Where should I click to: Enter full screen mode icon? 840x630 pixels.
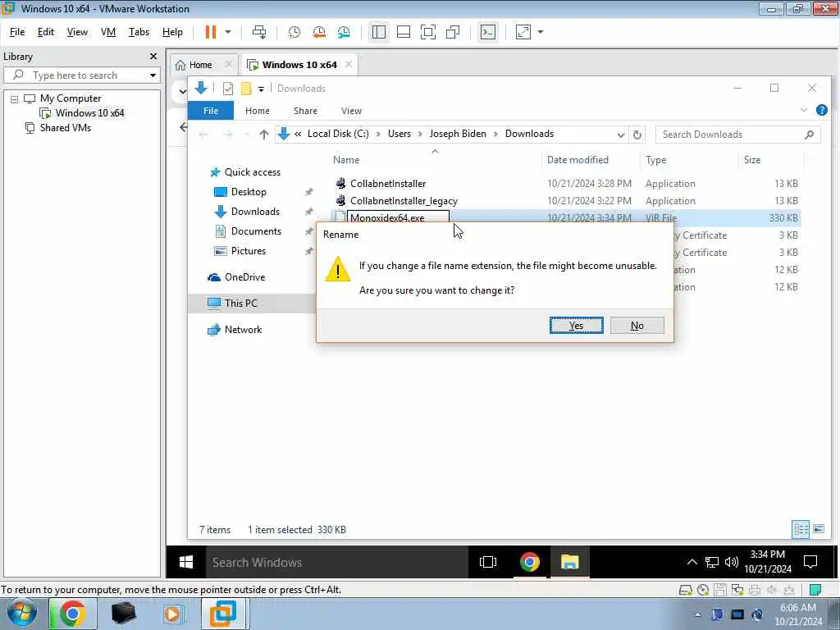click(x=428, y=32)
